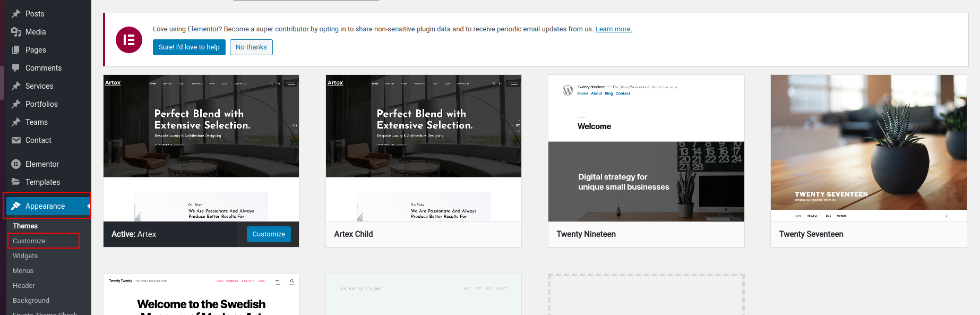
Task: Open Services using its pin icon
Action: click(x=16, y=86)
